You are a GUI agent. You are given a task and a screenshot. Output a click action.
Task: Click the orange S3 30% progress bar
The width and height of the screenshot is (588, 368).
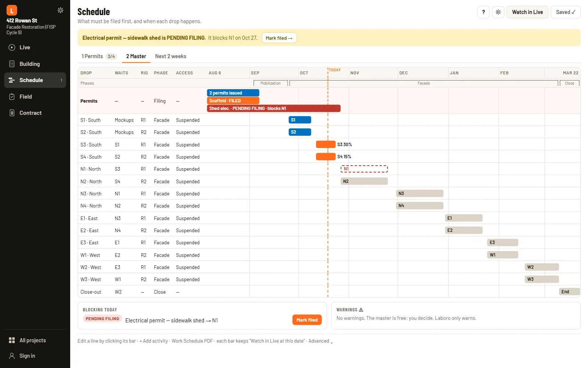click(x=326, y=145)
